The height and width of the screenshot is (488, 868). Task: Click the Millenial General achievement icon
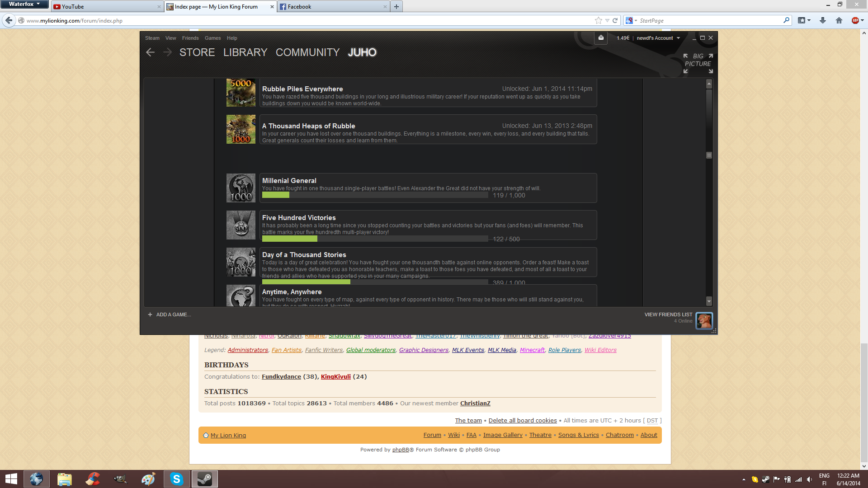point(241,188)
